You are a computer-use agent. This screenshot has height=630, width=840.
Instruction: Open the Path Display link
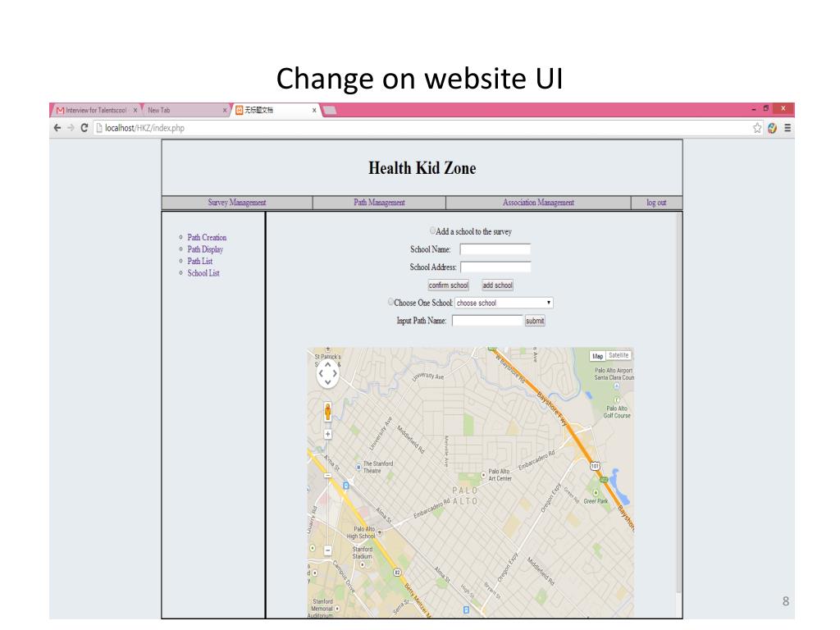point(205,249)
